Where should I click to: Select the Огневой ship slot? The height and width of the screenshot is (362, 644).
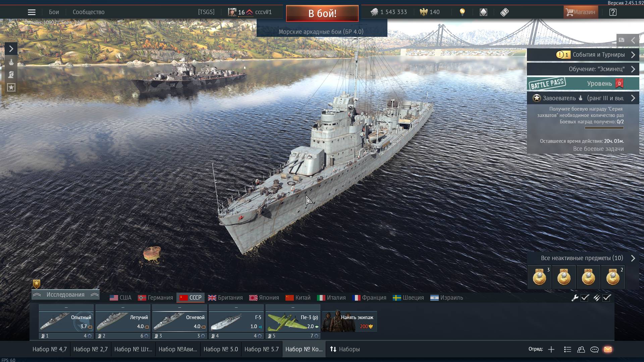[179, 321]
